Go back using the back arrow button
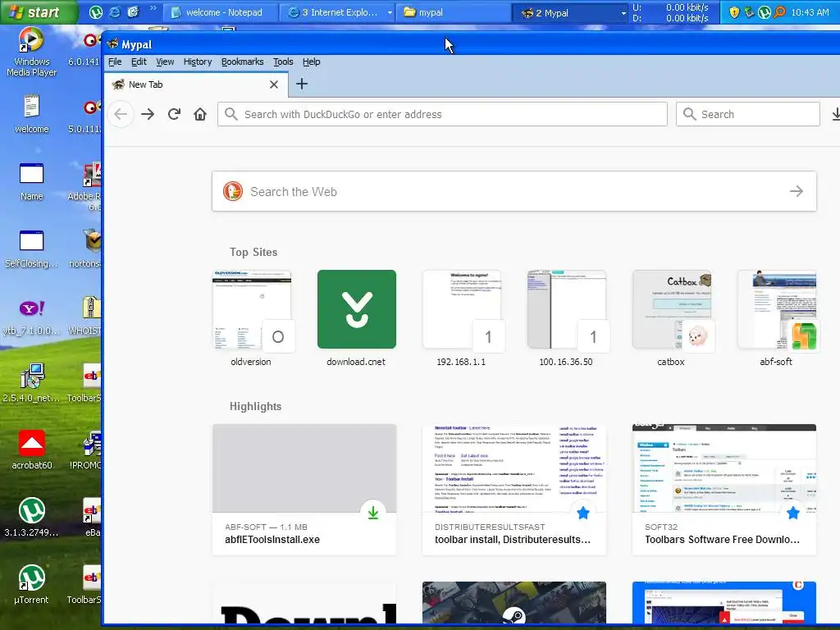 coord(121,114)
